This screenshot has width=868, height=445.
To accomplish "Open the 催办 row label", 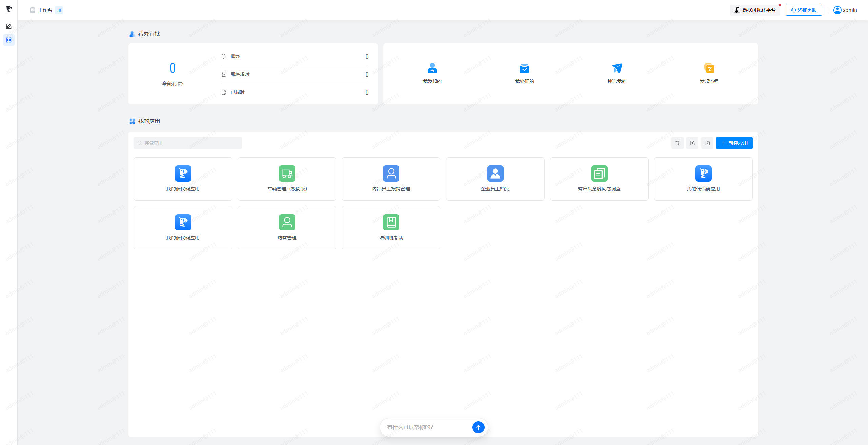I will [235, 56].
